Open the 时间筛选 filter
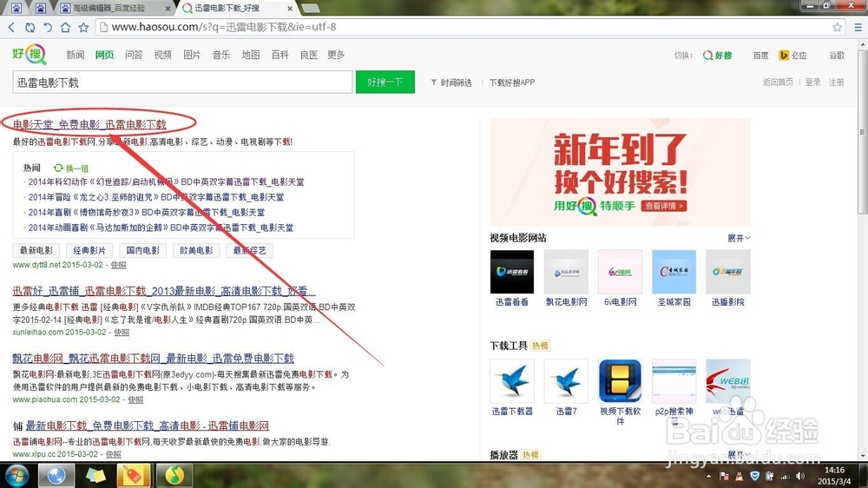Viewport: 868px width, 488px height. 451,82
